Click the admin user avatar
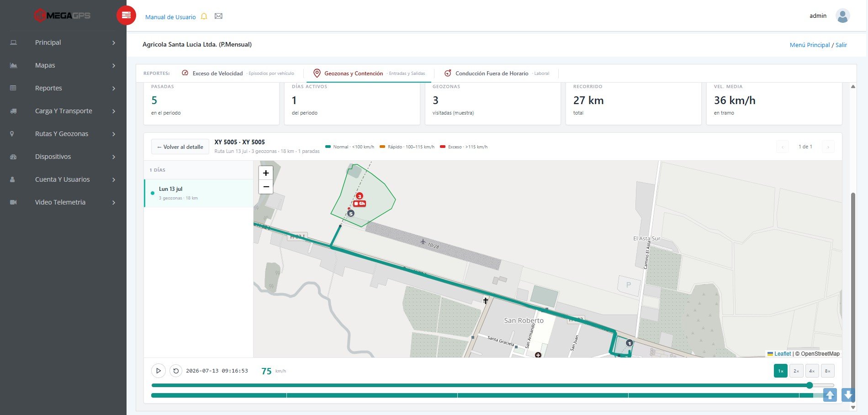 (842, 16)
